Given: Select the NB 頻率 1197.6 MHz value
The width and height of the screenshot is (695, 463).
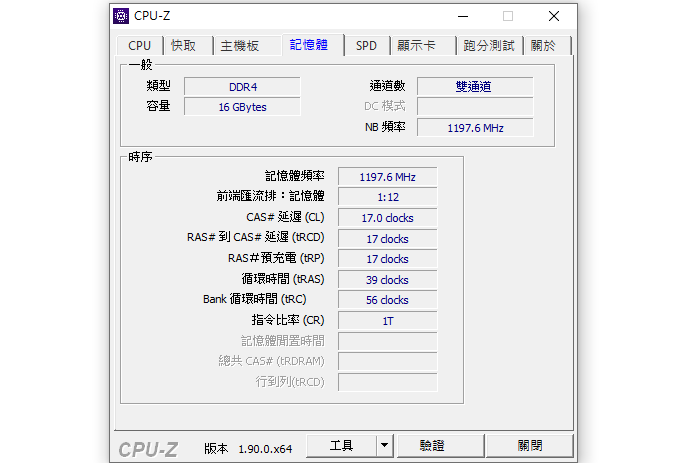Looking at the screenshot, I should [475, 128].
